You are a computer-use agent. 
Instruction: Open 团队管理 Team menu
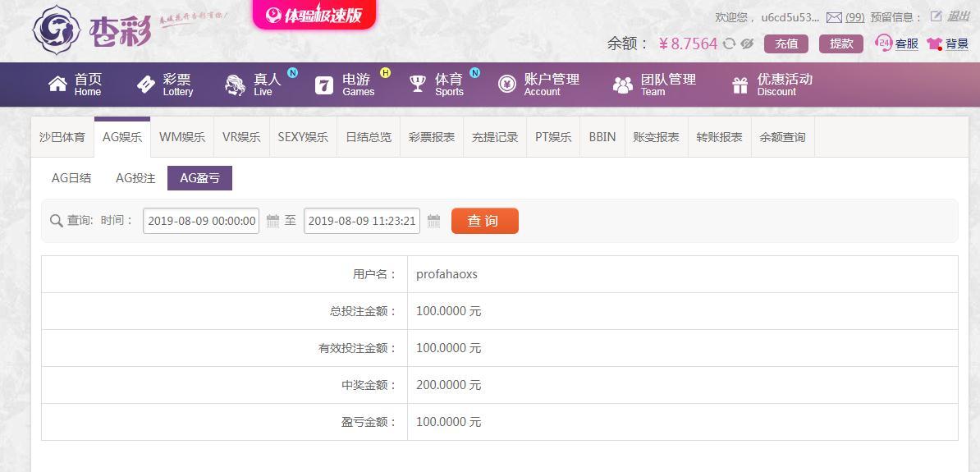tap(668, 85)
